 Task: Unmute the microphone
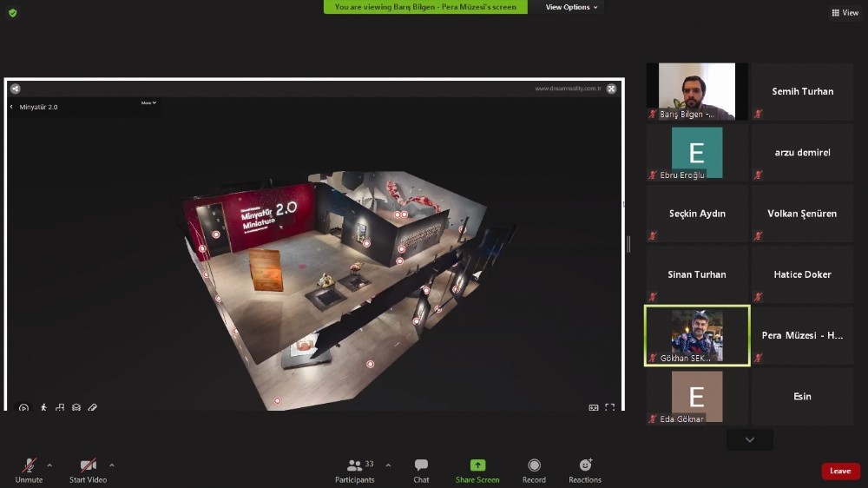(x=29, y=470)
